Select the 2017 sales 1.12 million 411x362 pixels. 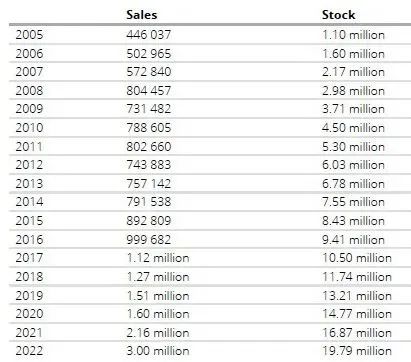(158, 258)
